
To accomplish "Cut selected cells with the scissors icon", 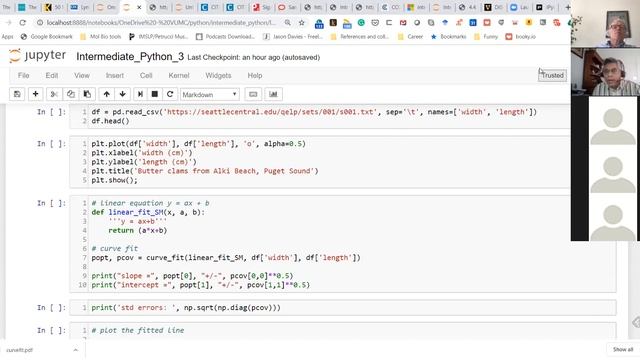I will point(54,94).
